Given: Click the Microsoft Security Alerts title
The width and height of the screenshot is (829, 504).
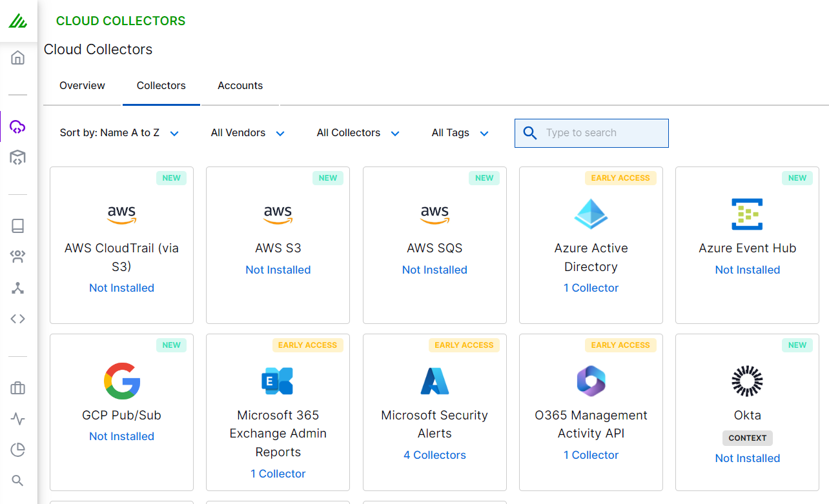Looking at the screenshot, I should coord(435,424).
